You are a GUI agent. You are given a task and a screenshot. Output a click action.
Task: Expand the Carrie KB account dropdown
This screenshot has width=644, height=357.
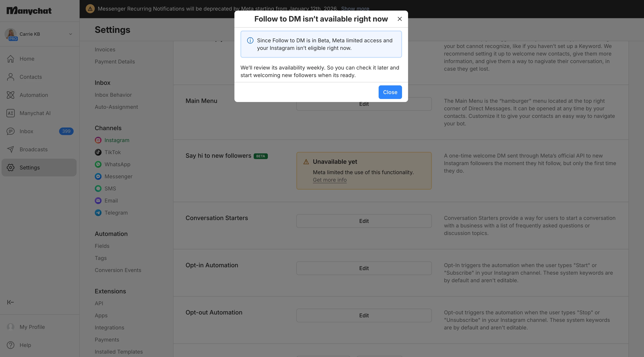pyautogui.click(x=71, y=34)
